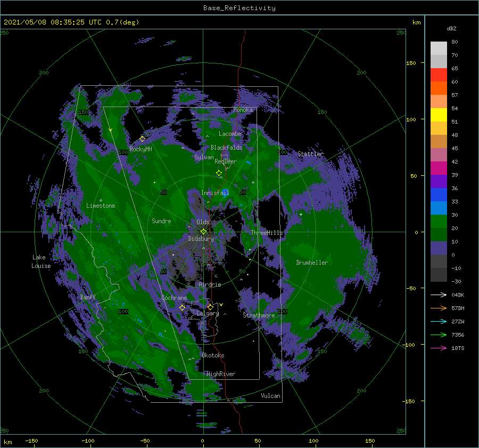Click the green 7356 arrow in legend

(x=439, y=335)
